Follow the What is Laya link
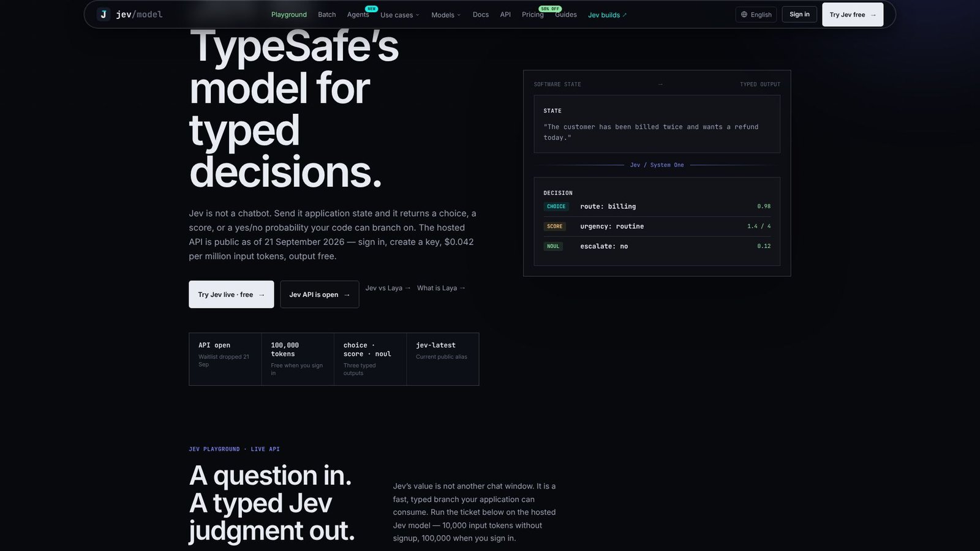980x551 pixels. coord(441,288)
